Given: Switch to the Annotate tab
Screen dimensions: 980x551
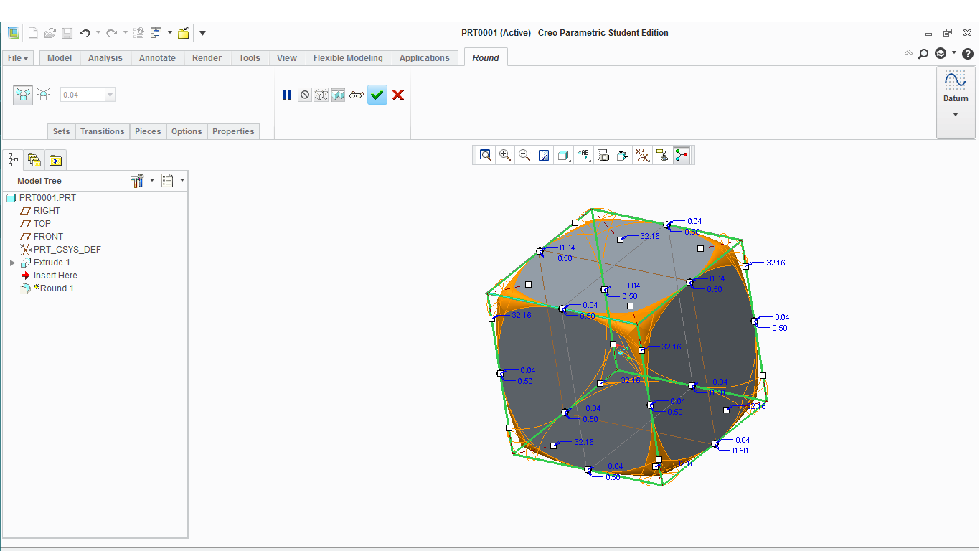Looking at the screenshot, I should [157, 58].
